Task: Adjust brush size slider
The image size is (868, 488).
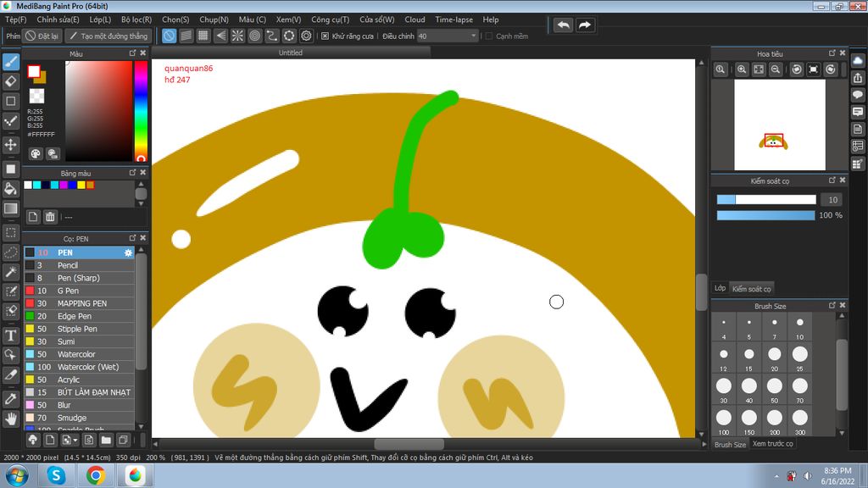Action: pos(766,200)
